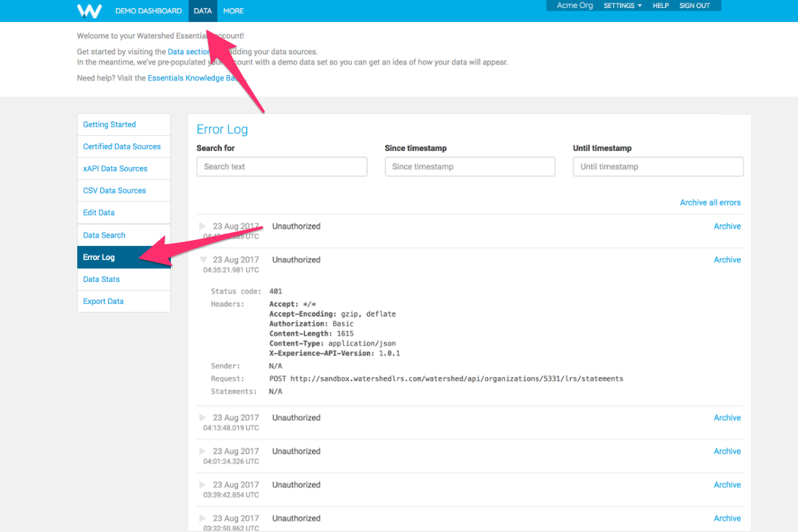Archive the 04:01:24.326 UTC error
798x532 pixels.
click(x=727, y=451)
